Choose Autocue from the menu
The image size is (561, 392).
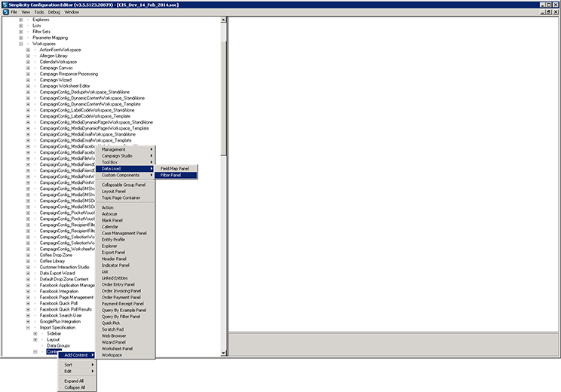[125, 214]
